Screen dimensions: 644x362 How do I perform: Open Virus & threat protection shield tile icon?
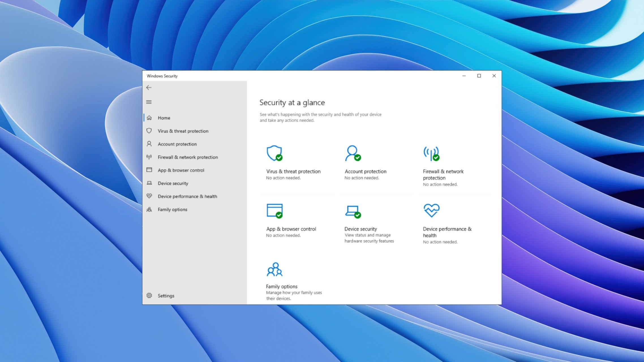pos(274,153)
